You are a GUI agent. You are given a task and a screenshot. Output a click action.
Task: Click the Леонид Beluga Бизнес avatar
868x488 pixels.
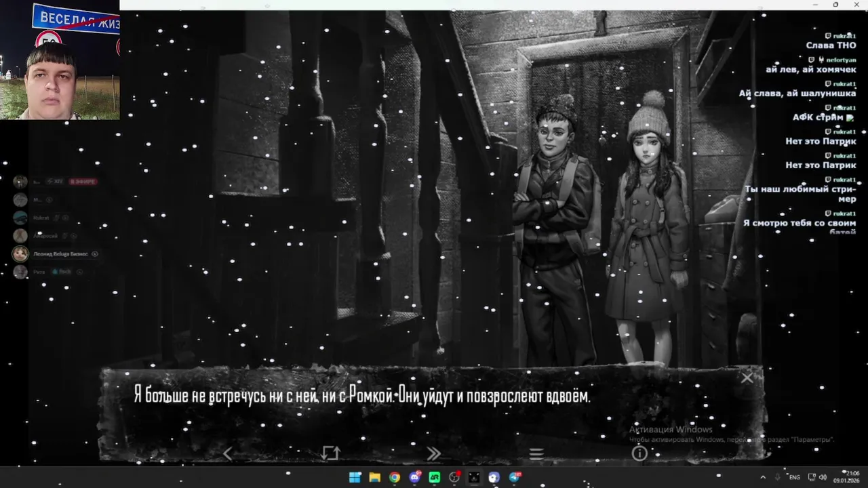pyautogui.click(x=20, y=253)
